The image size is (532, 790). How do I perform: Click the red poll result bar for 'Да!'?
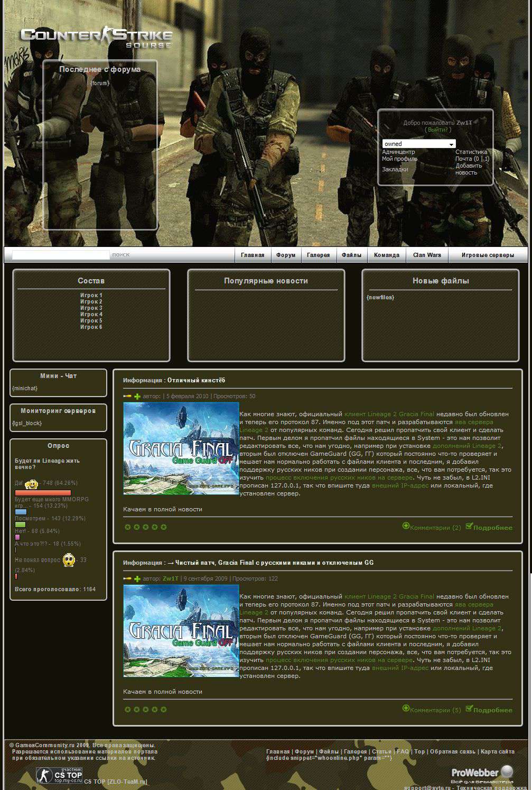pos(43,493)
